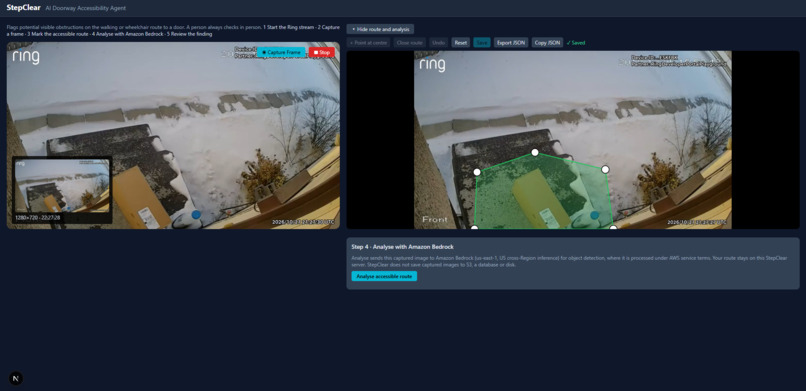Click the Step 4 - Analyse with Amazon Bedrock heading
Screen dimensions: 806x391
(x=402, y=247)
